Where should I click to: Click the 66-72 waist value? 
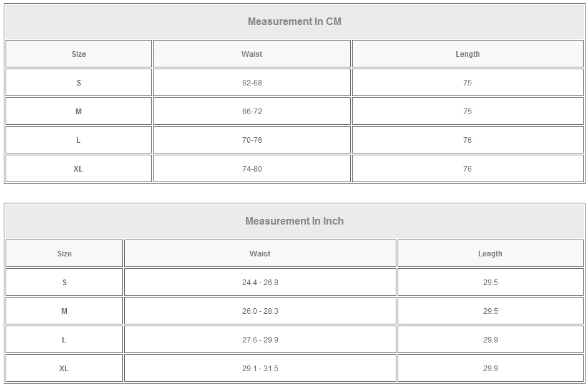click(252, 112)
